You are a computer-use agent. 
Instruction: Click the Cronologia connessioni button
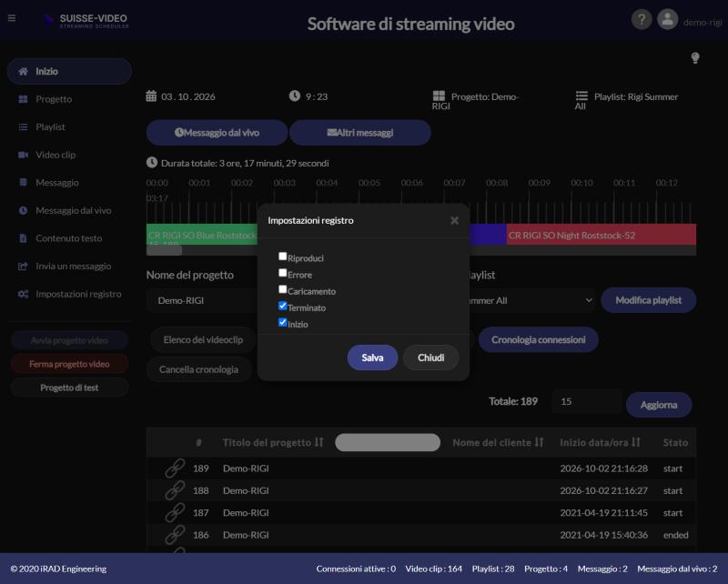coord(539,340)
